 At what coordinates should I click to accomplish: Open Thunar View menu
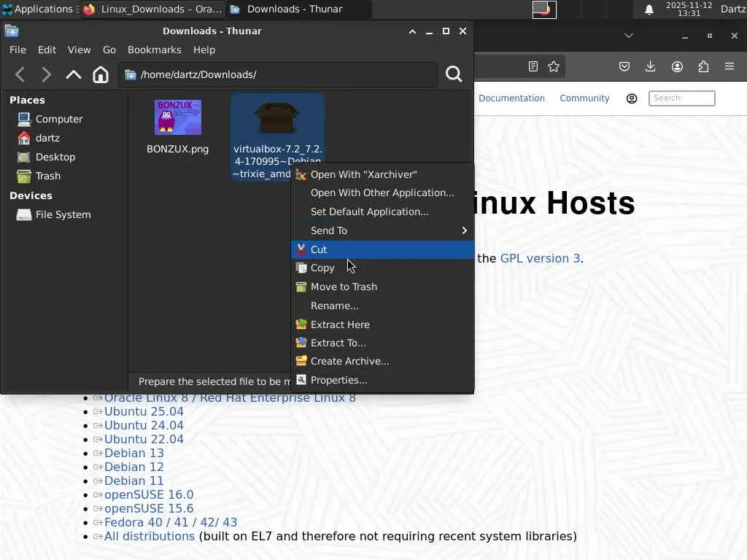click(79, 50)
